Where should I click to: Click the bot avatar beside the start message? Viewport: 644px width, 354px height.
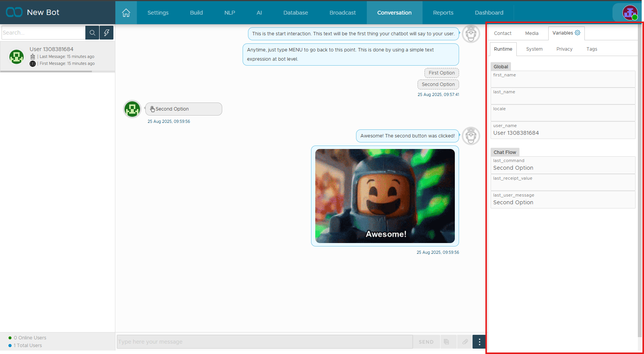pyautogui.click(x=471, y=34)
